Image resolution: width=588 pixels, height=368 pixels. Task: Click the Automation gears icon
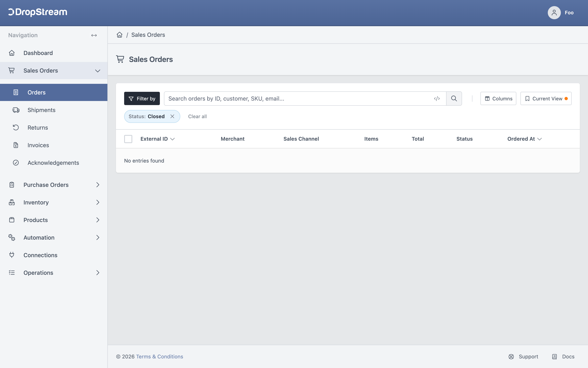click(12, 237)
